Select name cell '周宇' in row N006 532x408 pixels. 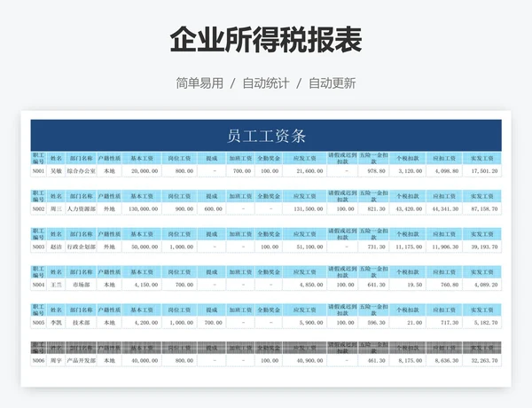(x=56, y=360)
